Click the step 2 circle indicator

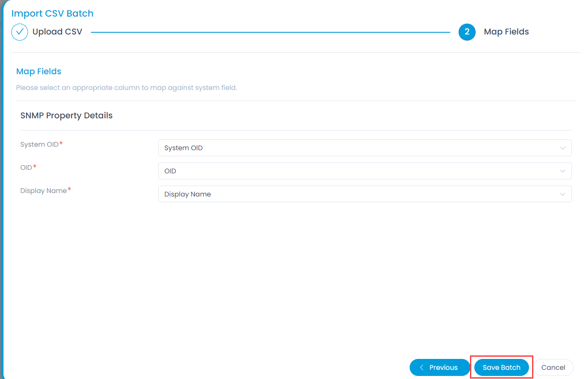[x=467, y=32]
